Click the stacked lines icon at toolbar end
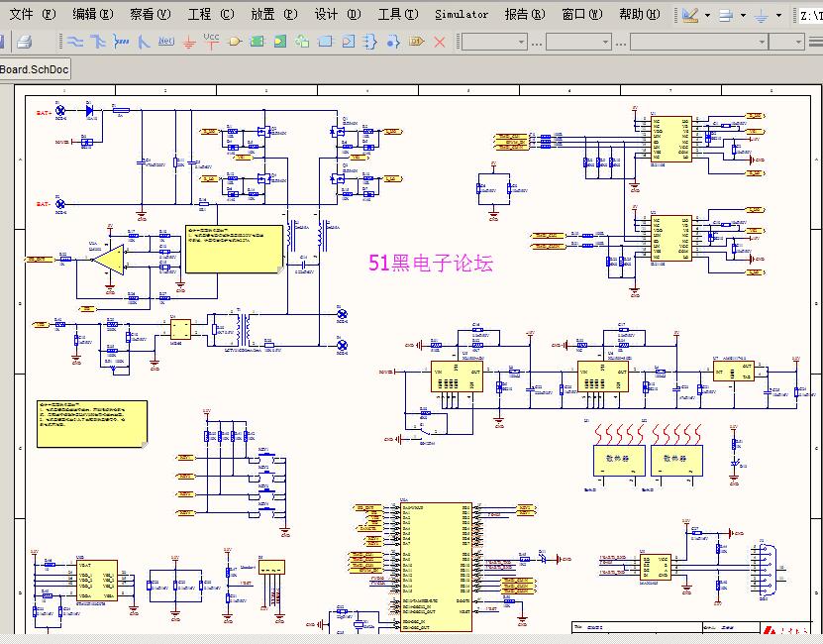 tap(815, 41)
